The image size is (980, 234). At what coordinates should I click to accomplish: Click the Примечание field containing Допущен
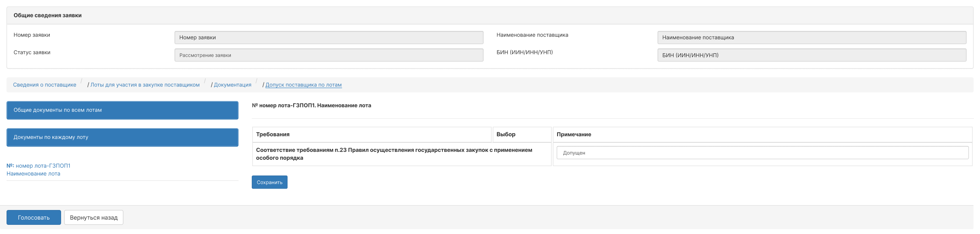pos(762,153)
